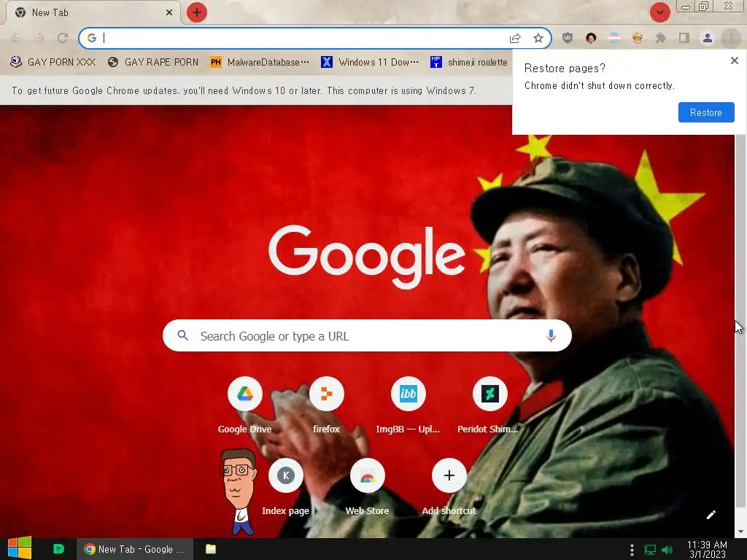747x560 pixels.
Task: Open the shimeji roulette bookmark
Action: coord(469,62)
